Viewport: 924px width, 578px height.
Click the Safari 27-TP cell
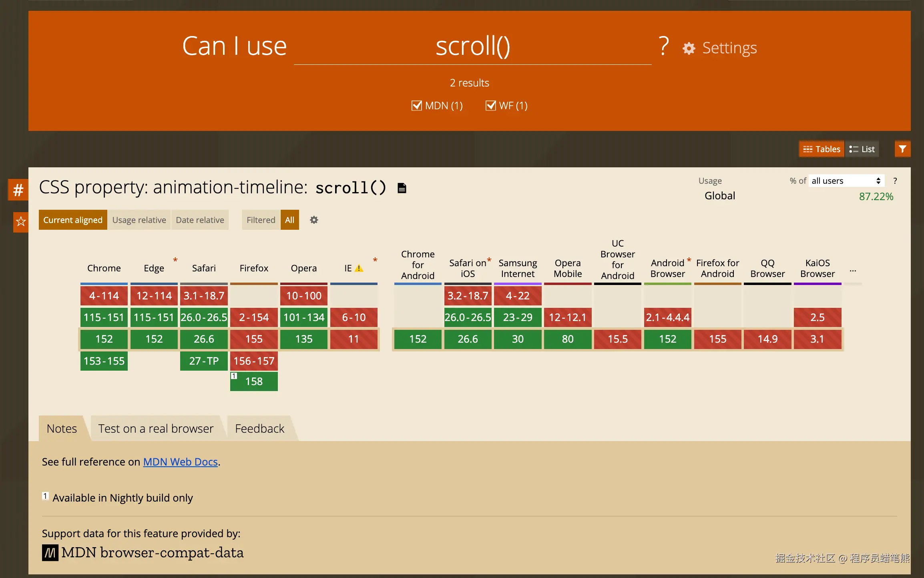click(x=204, y=361)
